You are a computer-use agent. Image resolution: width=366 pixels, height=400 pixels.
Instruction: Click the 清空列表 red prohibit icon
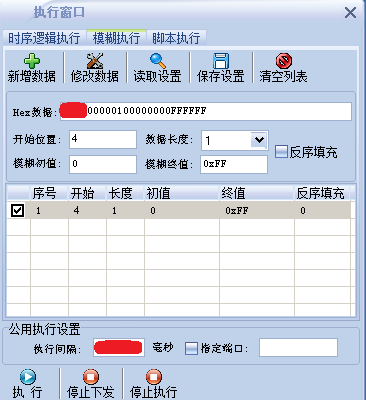tap(284, 61)
